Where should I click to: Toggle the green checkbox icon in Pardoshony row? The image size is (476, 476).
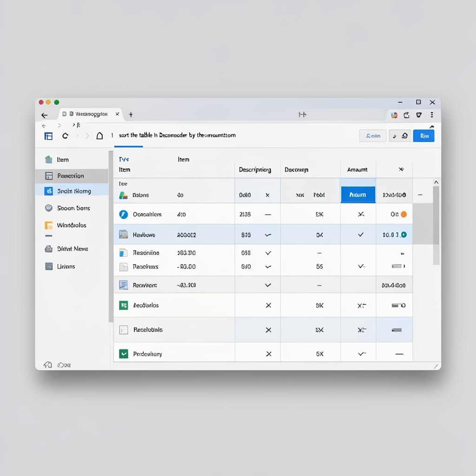[x=123, y=354]
